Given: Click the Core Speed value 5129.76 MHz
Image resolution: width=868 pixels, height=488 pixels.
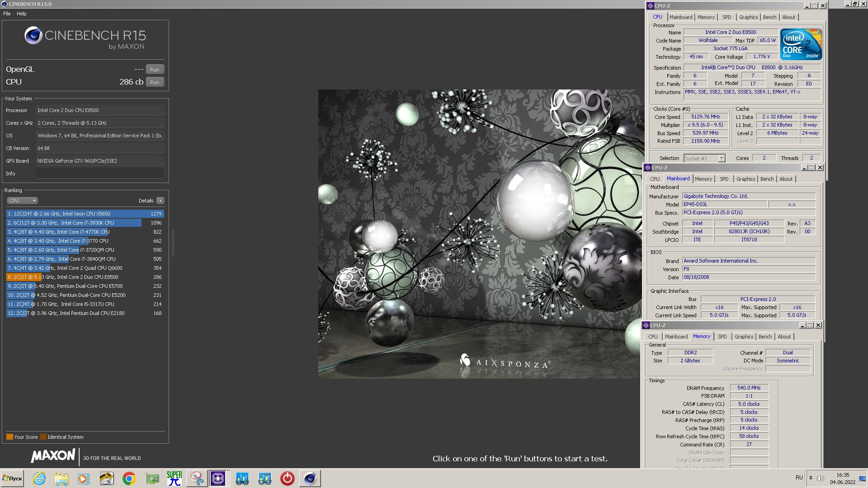Looking at the screenshot, I should click(x=705, y=117).
